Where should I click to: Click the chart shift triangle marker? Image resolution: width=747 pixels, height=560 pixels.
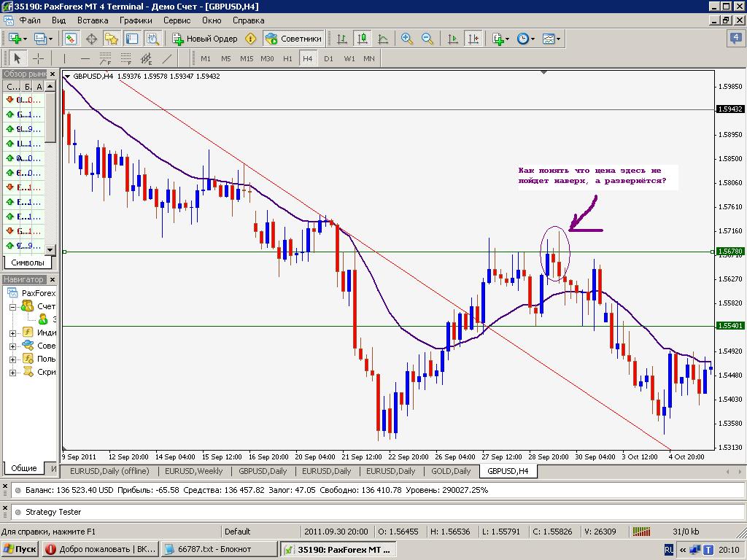543,72
